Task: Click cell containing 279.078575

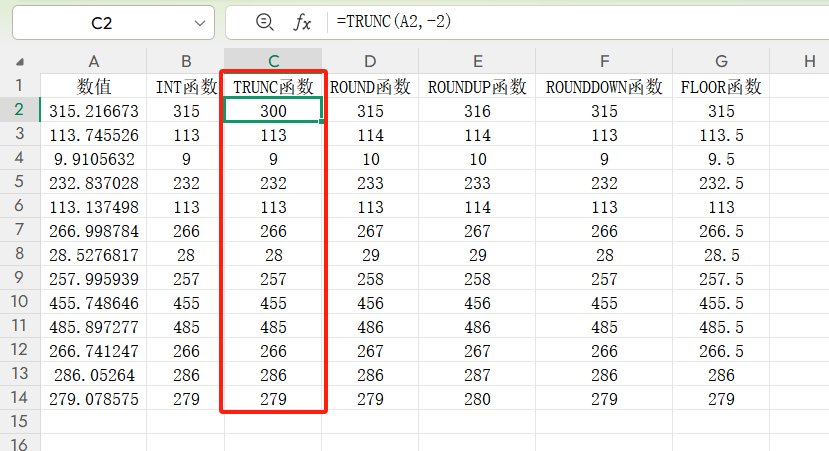Action: point(94,399)
